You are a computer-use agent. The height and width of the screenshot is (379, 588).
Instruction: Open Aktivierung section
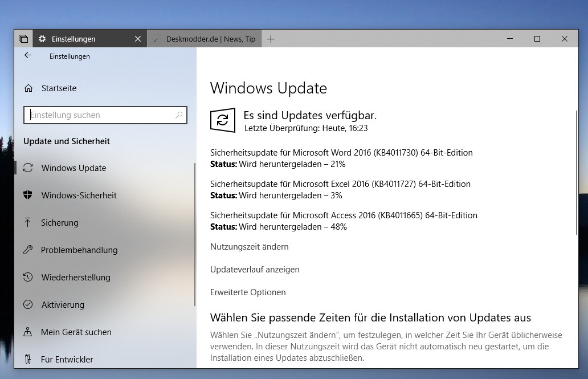click(63, 305)
